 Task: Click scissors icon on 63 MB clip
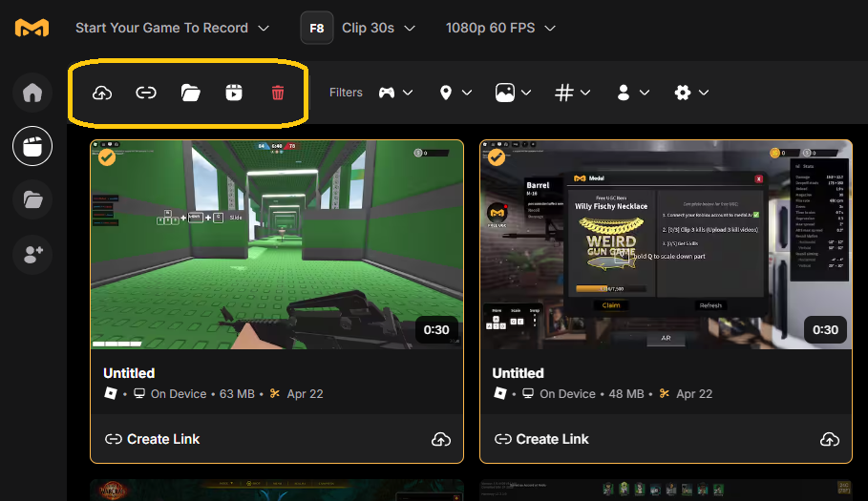point(275,393)
